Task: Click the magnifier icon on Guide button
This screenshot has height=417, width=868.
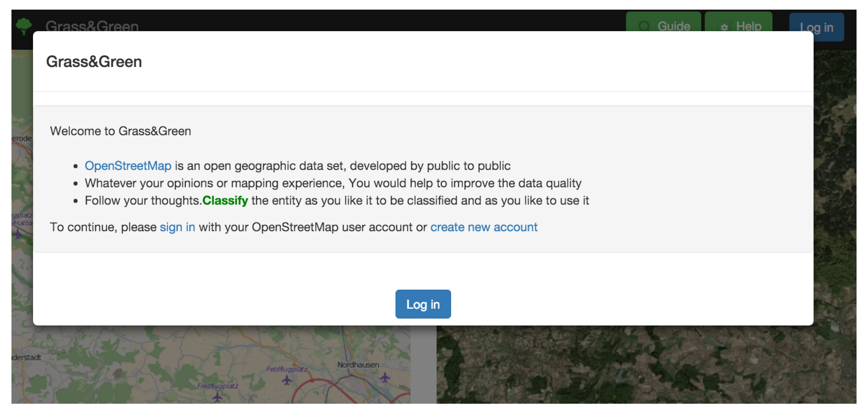Action: 644,26
